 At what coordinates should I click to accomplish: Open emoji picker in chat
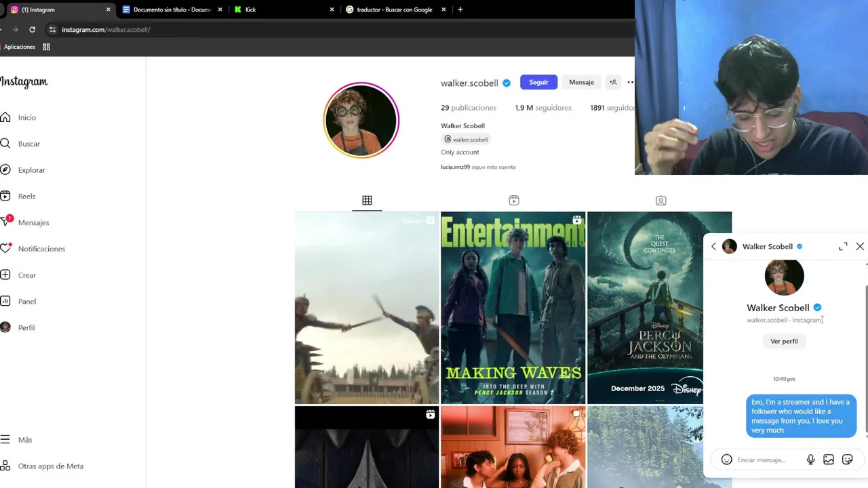726,460
